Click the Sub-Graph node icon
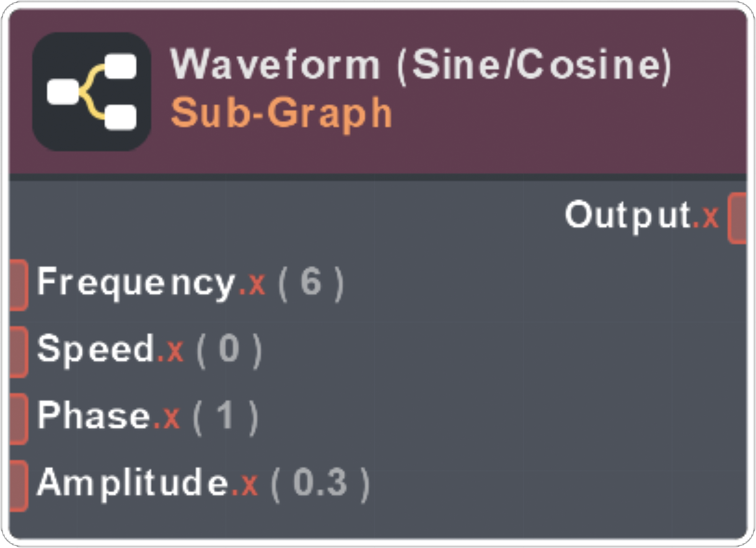This screenshot has height=548, width=756. coord(92,92)
